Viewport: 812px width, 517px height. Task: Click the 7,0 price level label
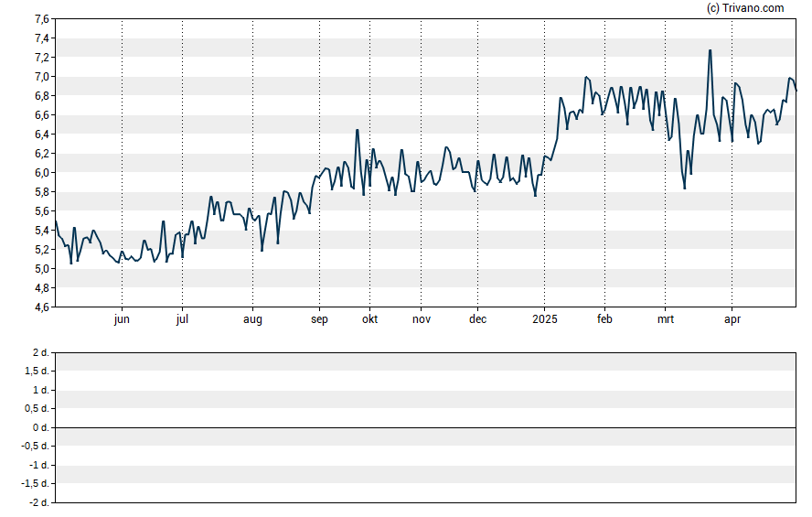click(x=41, y=77)
